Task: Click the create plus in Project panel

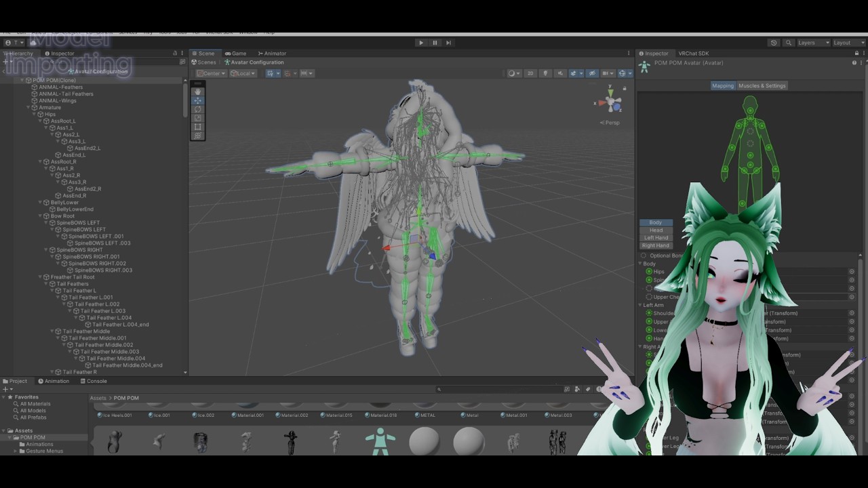Action: click(6, 390)
